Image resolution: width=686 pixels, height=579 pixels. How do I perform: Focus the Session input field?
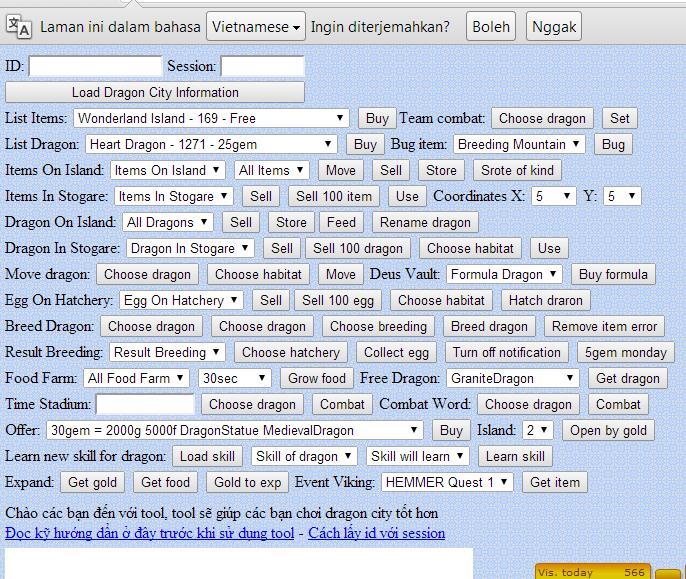[x=262, y=66]
